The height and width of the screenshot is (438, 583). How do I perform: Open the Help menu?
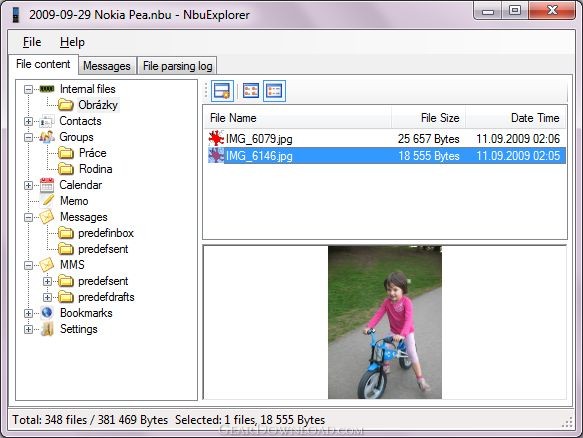72,42
